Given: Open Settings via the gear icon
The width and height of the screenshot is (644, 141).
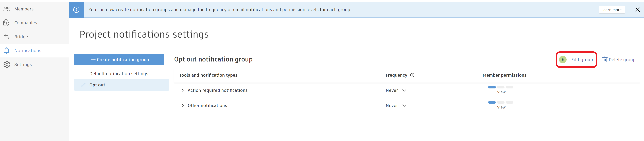Looking at the screenshot, I should tap(7, 64).
